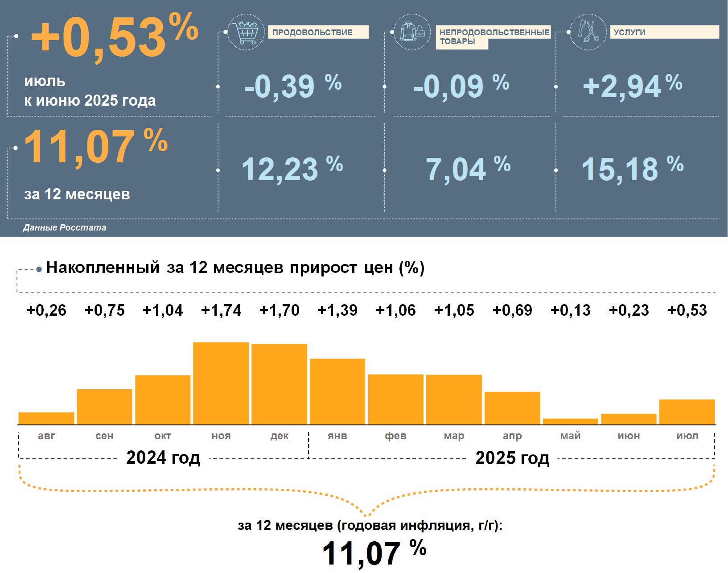The image size is (728, 573).
Task: Click the Данные Росстата source note
Action: tap(65, 227)
